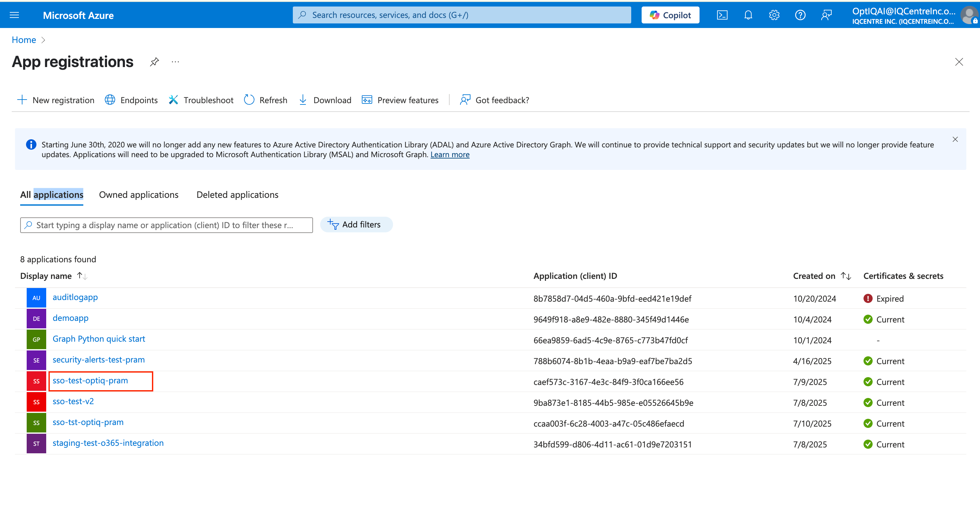Open the more options ellipsis beside title
This screenshot has width=980, height=520.
(175, 62)
